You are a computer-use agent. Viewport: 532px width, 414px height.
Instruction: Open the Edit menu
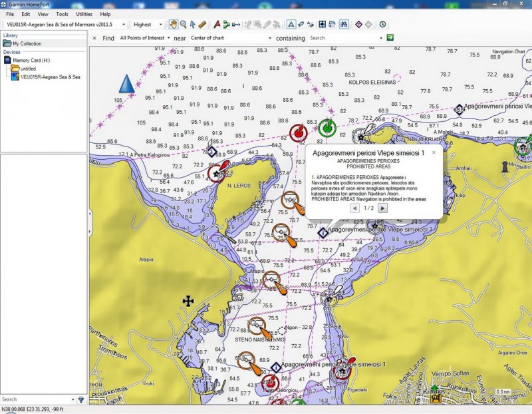(x=26, y=14)
